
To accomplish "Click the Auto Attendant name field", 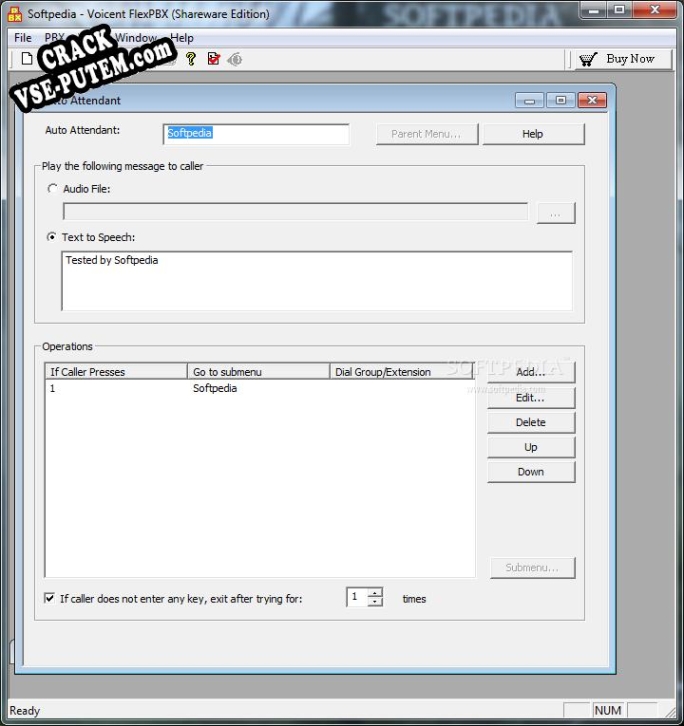I will tap(256, 134).
